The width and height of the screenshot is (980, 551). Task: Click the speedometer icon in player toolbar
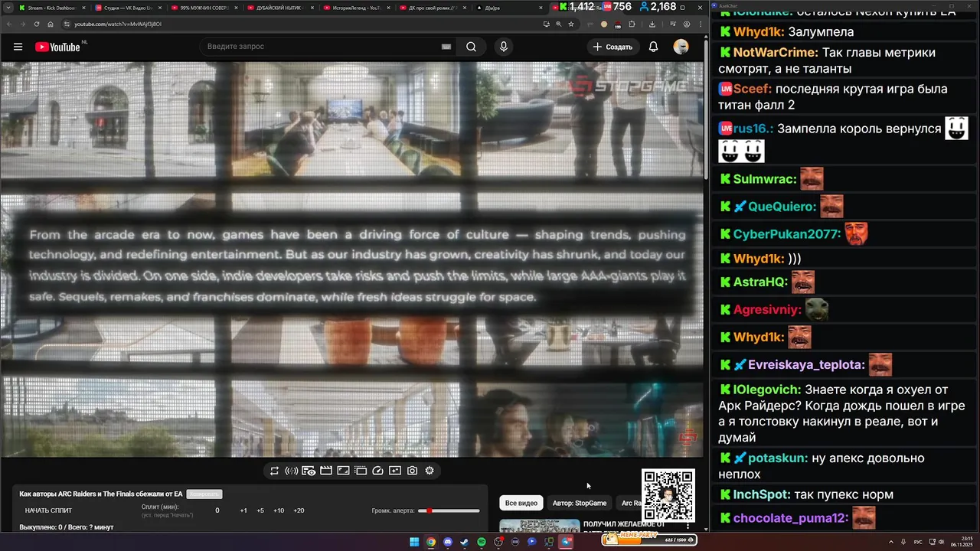click(377, 471)
